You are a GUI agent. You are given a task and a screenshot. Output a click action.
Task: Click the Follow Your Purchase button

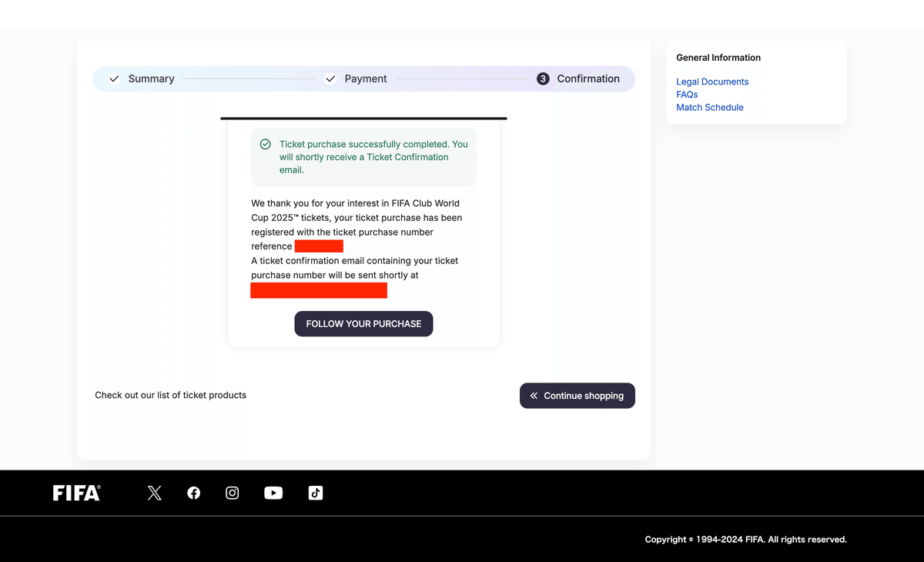pos(363,324)
